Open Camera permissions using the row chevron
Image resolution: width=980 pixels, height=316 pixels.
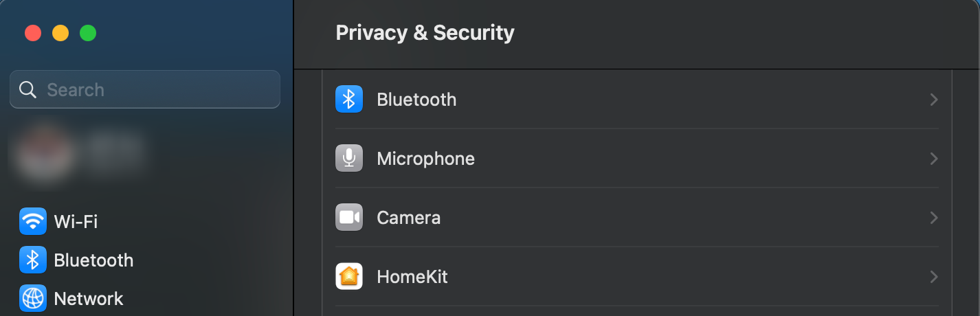(x=933, y=218)
